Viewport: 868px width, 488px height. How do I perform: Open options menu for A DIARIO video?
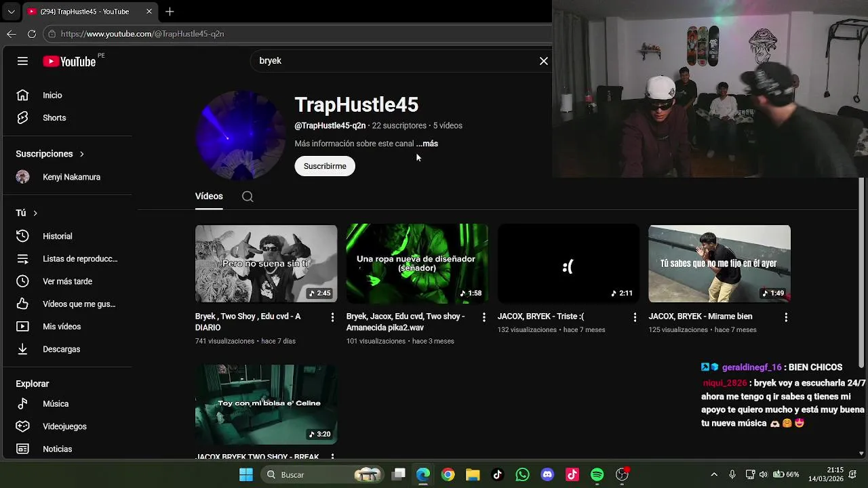pos(332,317)
